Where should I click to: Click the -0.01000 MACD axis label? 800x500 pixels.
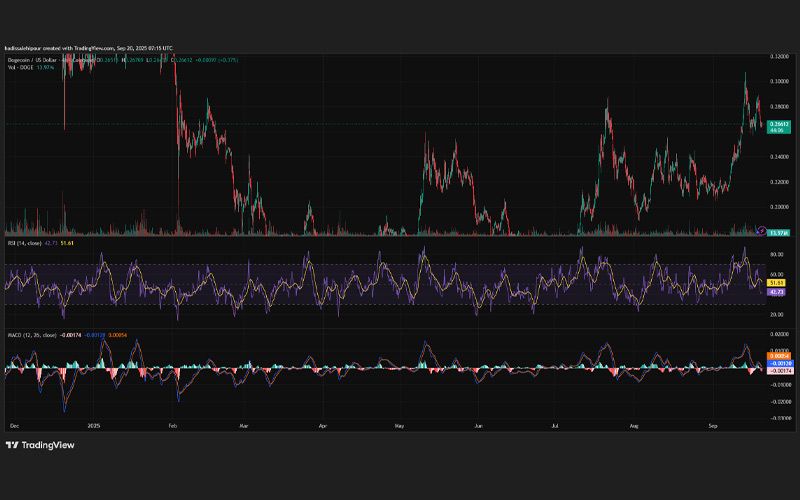point(780,385)
